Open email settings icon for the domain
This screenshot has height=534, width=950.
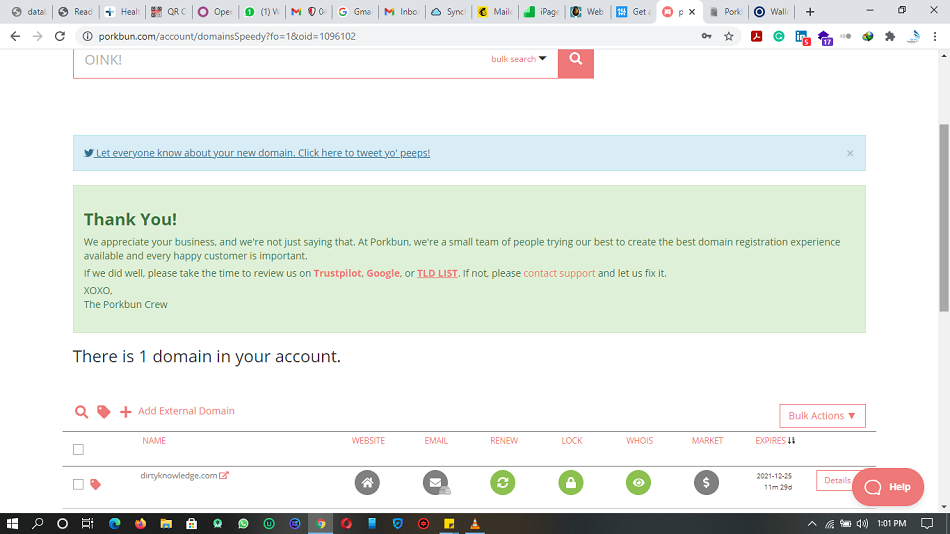[x=435, y=483]
